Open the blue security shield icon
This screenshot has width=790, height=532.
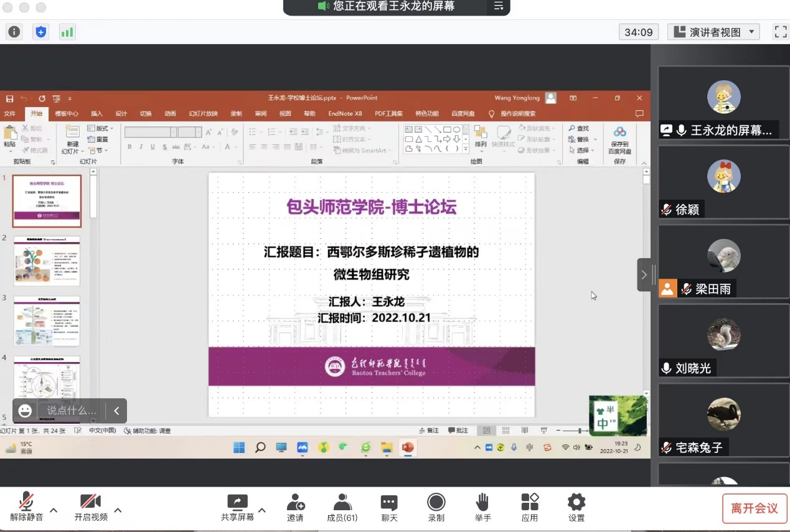click(40, 32)
